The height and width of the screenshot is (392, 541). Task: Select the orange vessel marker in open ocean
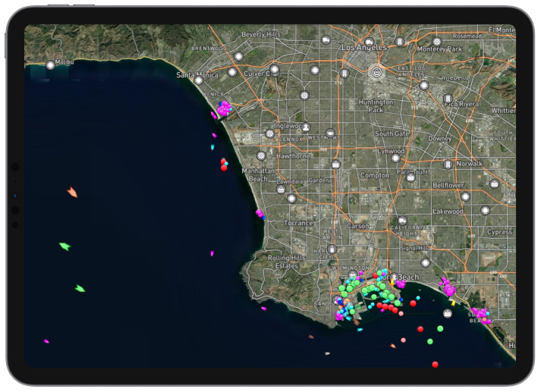point(72,193)
